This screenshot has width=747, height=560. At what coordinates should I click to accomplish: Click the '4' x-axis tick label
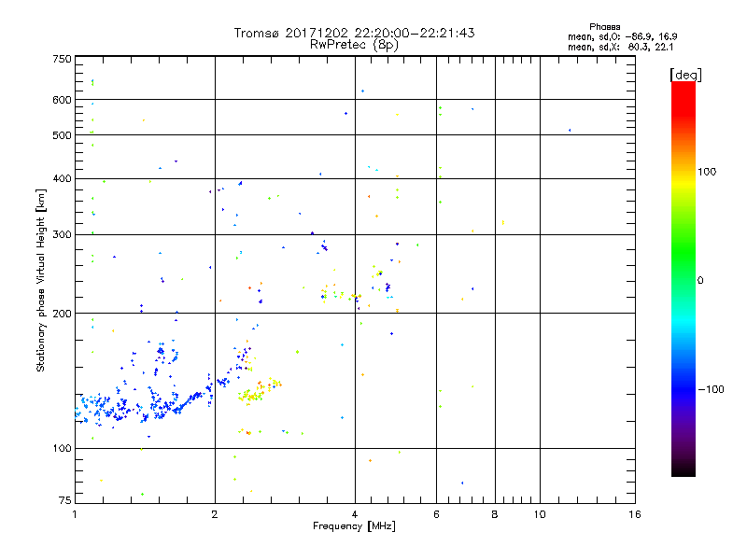click(355, 514)
